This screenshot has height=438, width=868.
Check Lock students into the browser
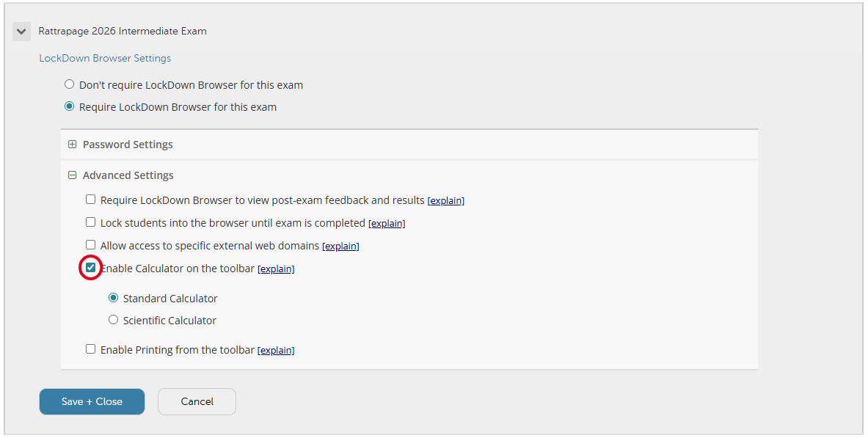pos(91,222)
